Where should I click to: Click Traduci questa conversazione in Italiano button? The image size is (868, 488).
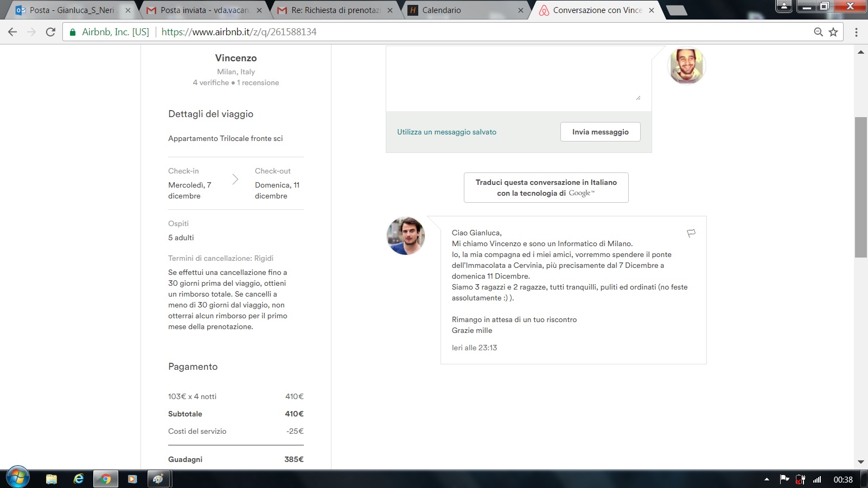(x=546, y=188)
